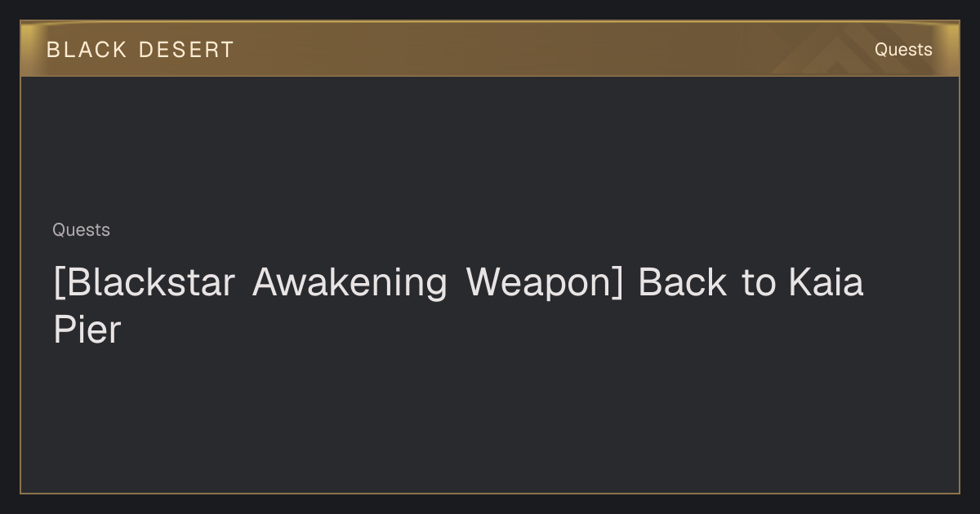Select the word "Awakening" in the heading

click(x=350, y=284)
